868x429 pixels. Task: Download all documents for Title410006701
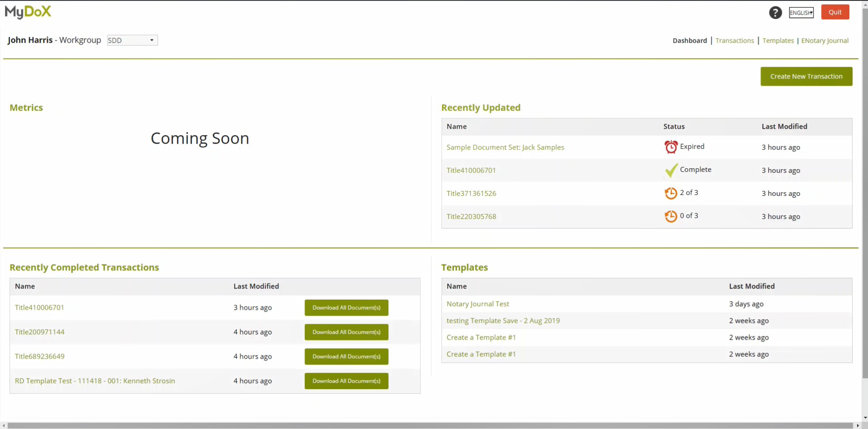pyautogui.click(x=346, y=307)
